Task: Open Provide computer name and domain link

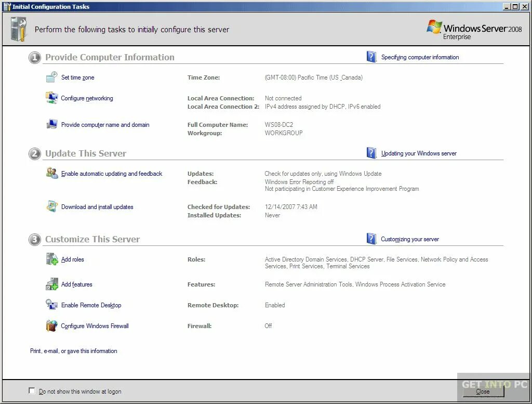Action: [x=105, y=125]
